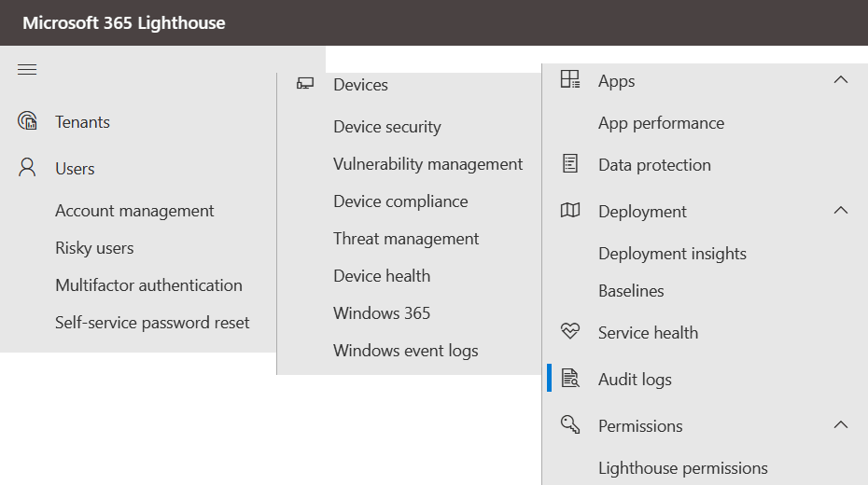Click the Devices monitor icon
Image resolution: width=868 pixels, height=485 pixels.
[x=305, y=84]
